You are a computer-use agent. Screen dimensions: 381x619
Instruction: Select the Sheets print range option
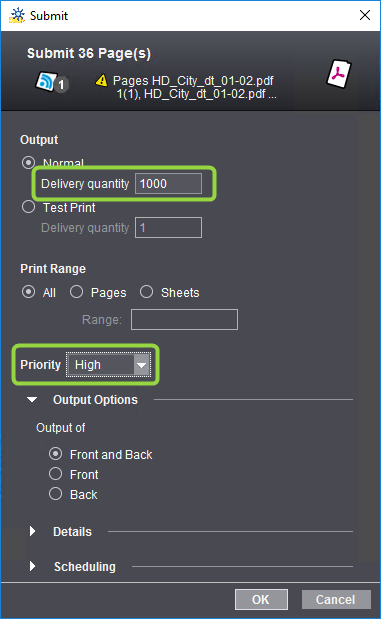pos(146,292)
